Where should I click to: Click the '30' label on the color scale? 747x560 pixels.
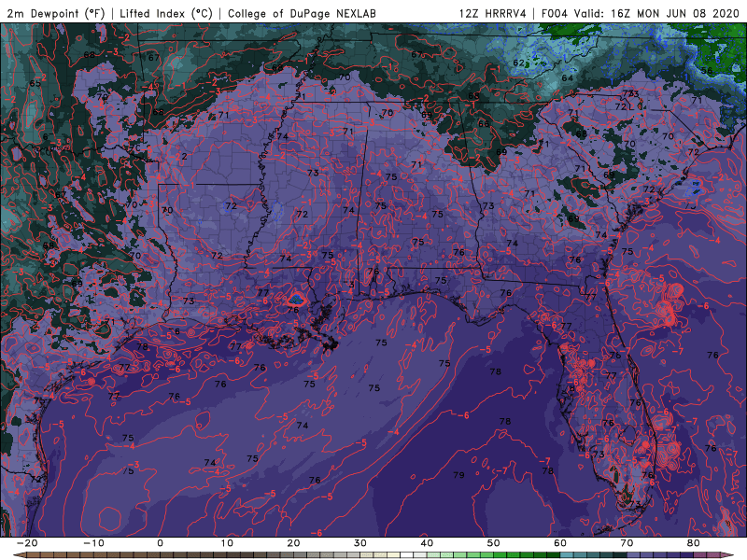[x=360, y=543]
